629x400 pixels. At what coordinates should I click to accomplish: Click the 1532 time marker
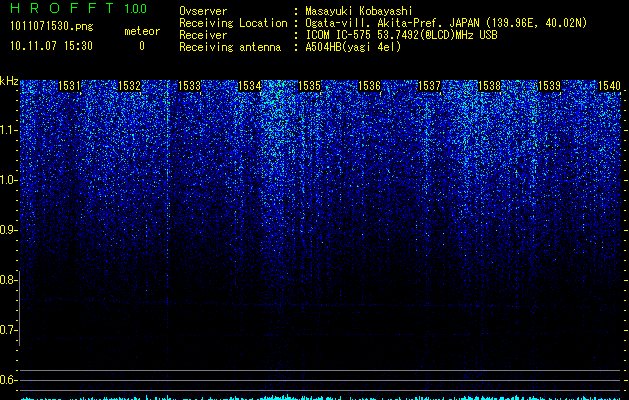point(130,86)
